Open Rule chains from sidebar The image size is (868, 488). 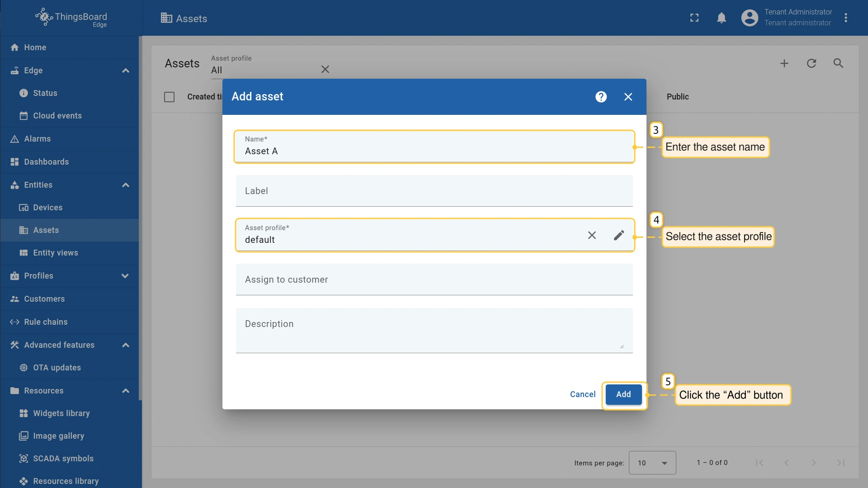pos(46,322)
